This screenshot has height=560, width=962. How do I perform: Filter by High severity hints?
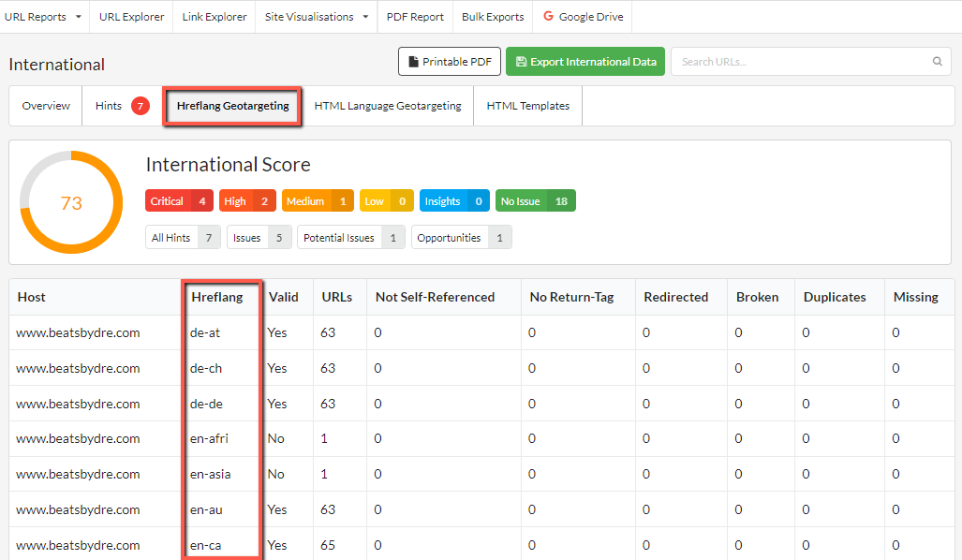tap(247, 201)
